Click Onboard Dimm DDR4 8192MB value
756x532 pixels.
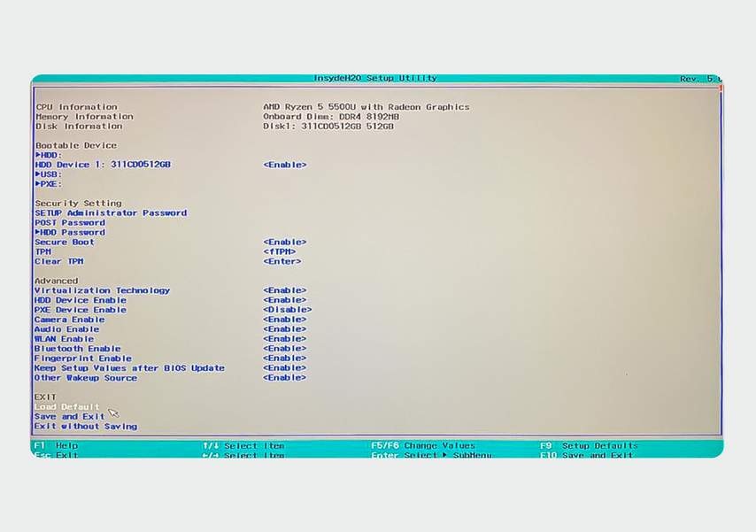(x=331, y=117)
